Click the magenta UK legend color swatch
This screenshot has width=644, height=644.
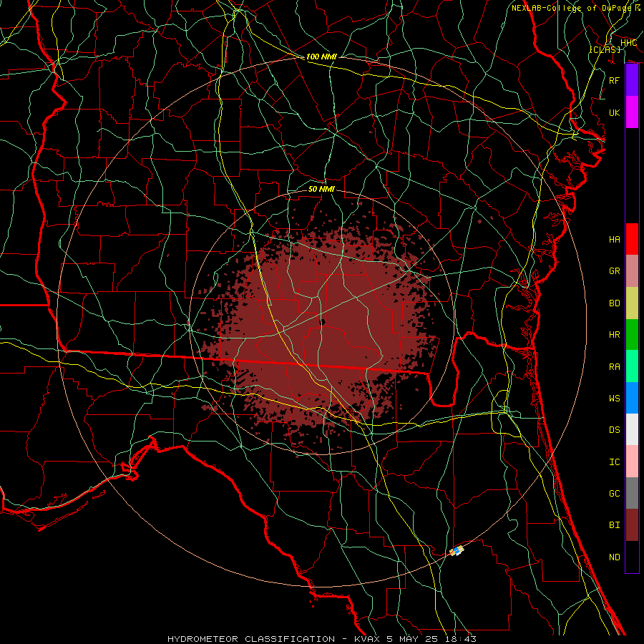632,112
